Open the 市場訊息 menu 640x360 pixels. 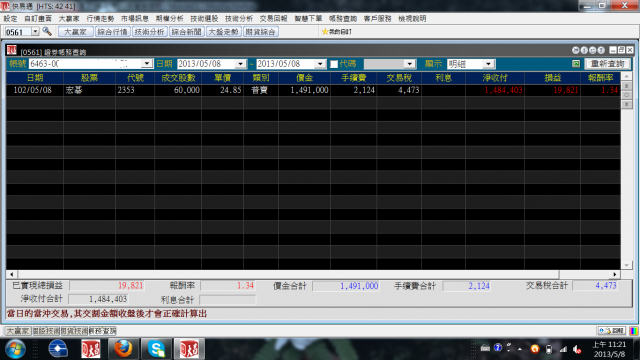click(135, 18)
